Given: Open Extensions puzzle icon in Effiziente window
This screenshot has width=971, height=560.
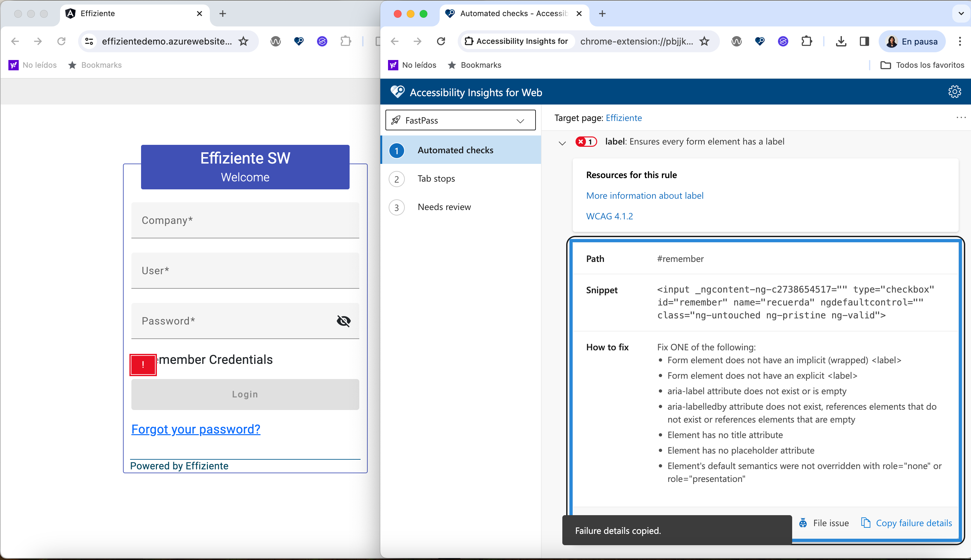Looking at the screenshot, I should [346, 41].
